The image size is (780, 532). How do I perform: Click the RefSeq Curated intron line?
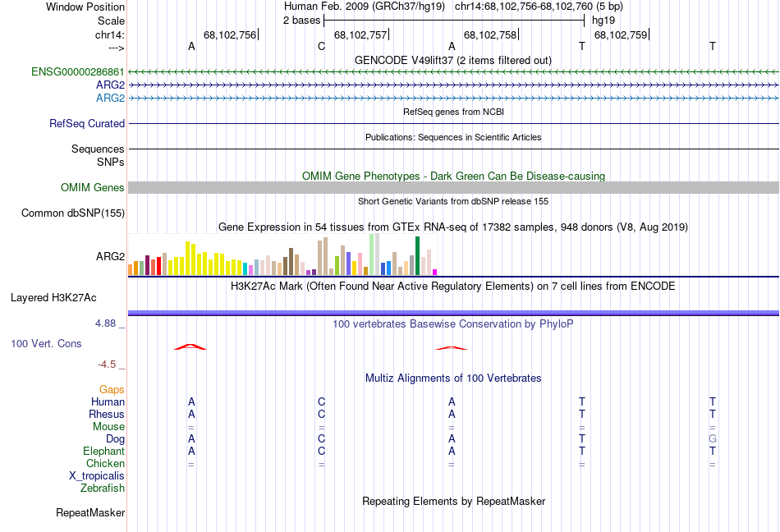coord(453,123)
